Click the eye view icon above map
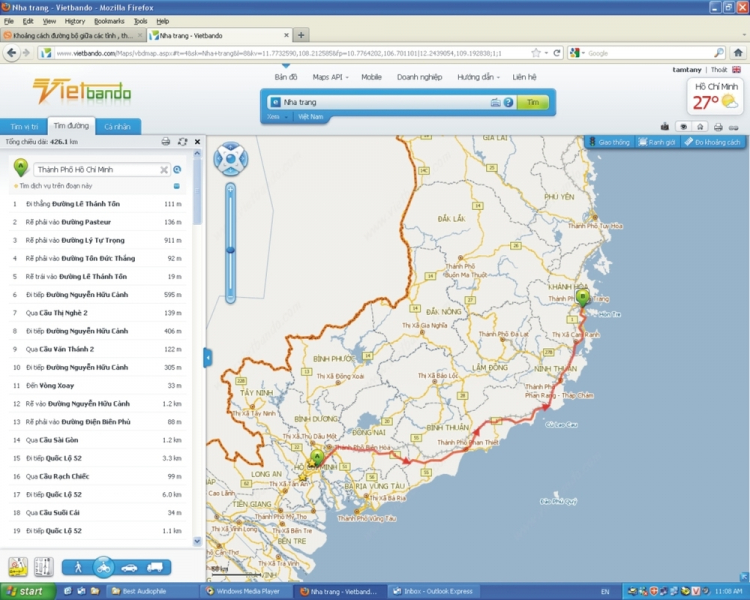Screen dimensions: 750x600 click(x=684, y=127)
